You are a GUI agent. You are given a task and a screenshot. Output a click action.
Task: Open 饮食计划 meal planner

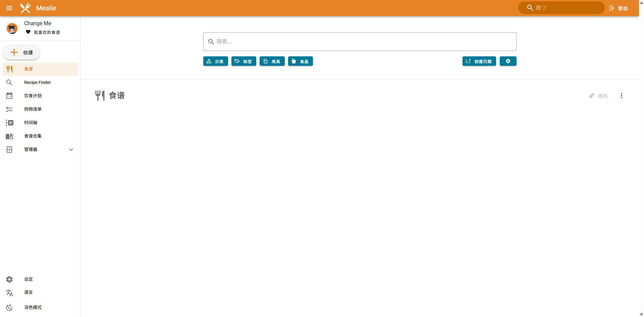[x=40, y=96]
